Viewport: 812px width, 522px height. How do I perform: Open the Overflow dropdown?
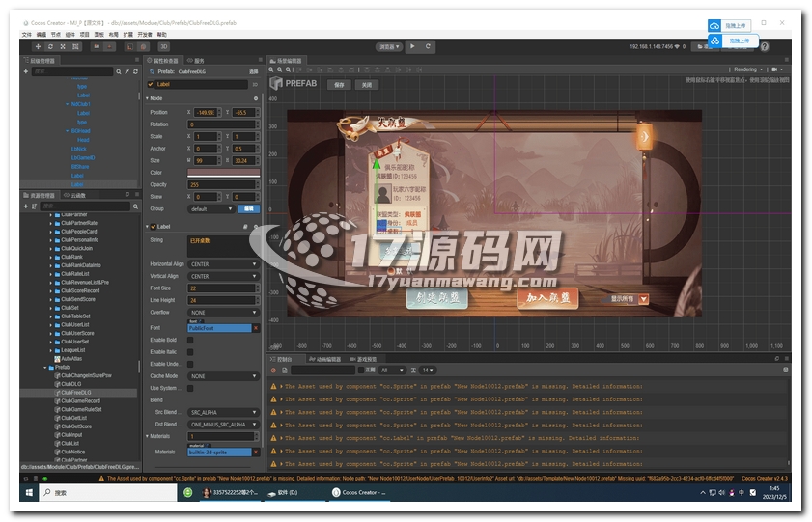(223, 313)
